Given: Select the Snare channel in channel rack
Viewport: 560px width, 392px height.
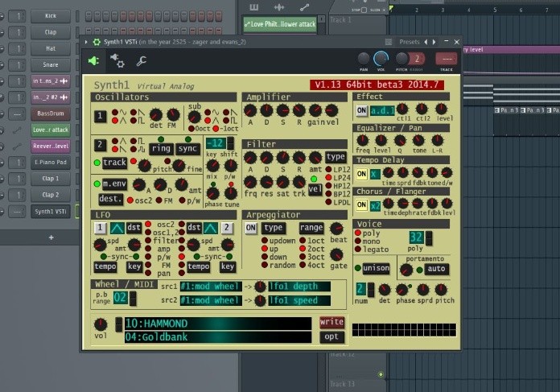Looking at the screenshot, I should coord(51,64).
